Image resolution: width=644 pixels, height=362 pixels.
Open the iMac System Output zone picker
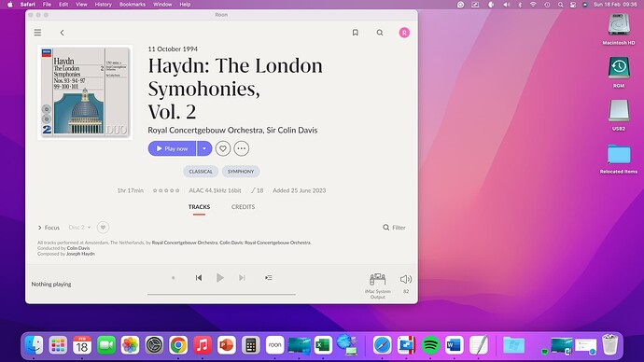click(x=377, y=285)
